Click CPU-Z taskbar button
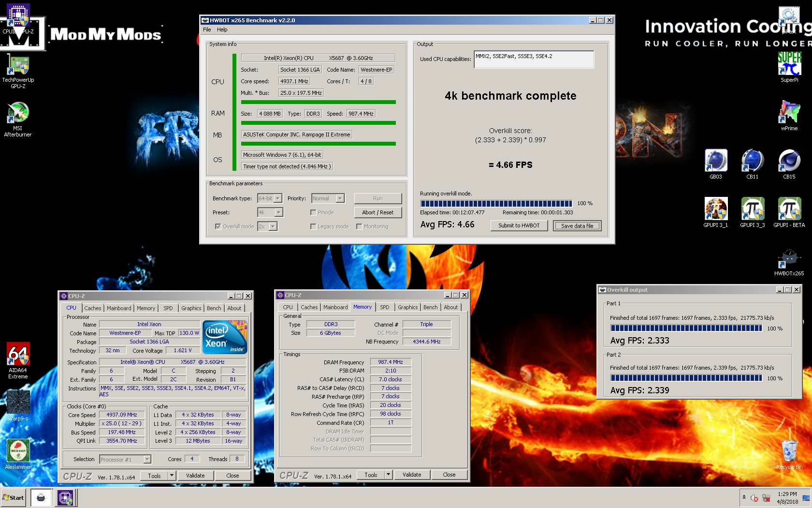The width and height of the screenshot is (812, 508). 65,497
